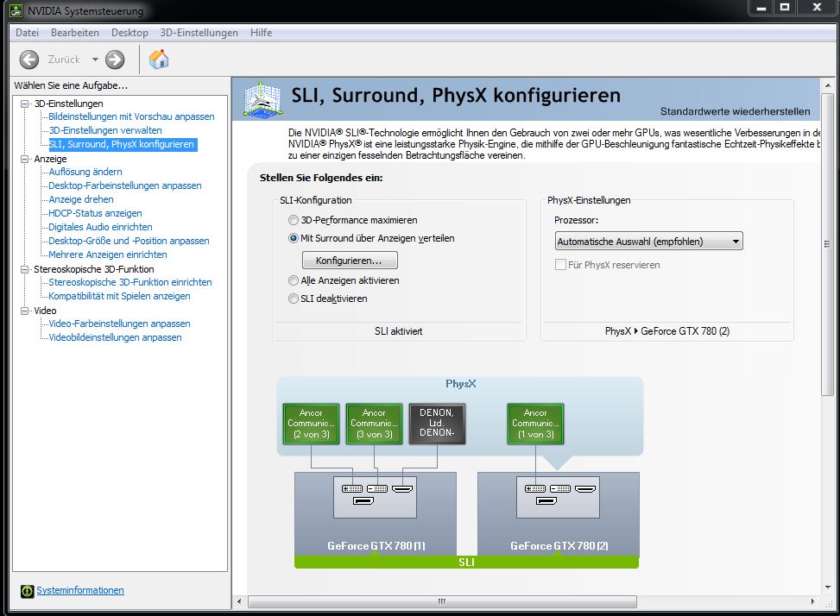Viewport: 840px width, 616px height.
Task: Open Auflösung ändern
Action: 85,172
